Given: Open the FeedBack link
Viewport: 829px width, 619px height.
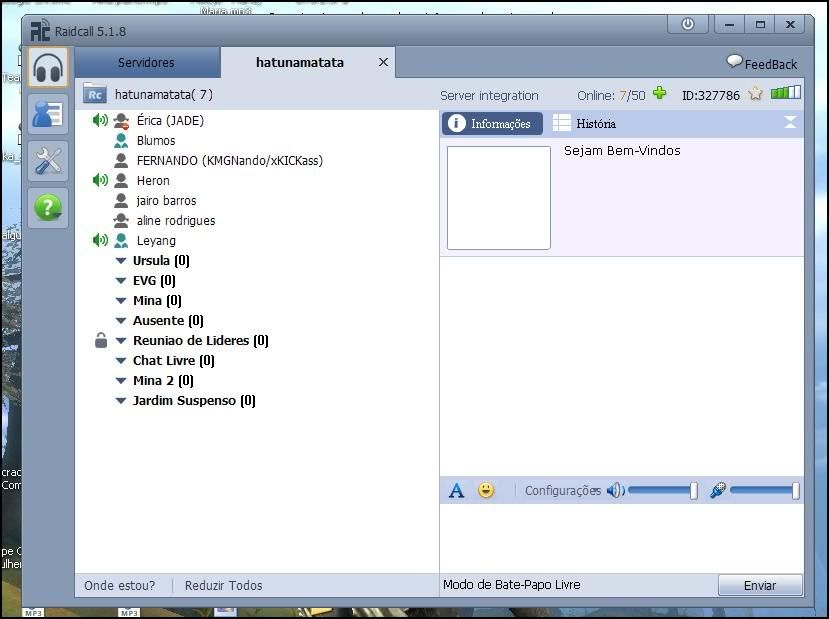Looking at the screenshot, I should click(770, 64).
